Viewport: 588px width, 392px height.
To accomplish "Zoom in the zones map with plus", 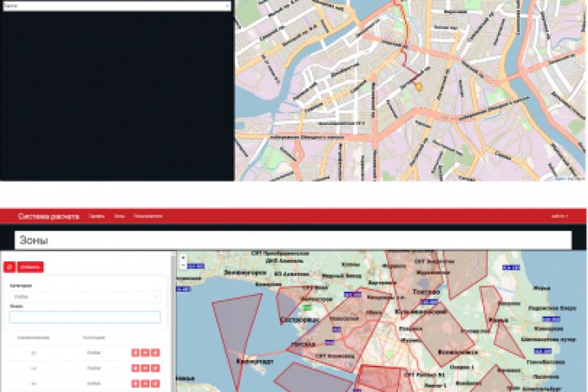I will 183,258.
